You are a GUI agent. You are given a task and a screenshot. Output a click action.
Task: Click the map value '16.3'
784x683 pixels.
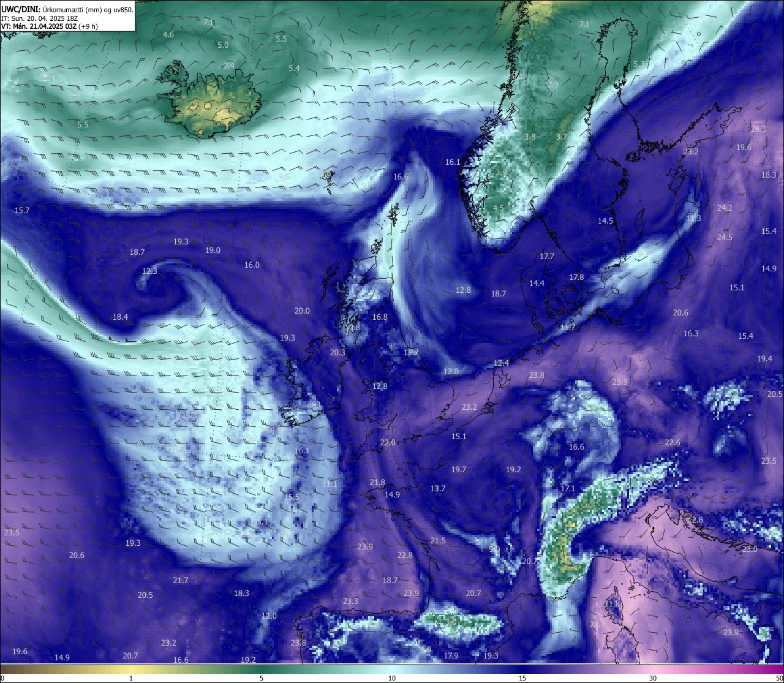[x=691, y=334]
